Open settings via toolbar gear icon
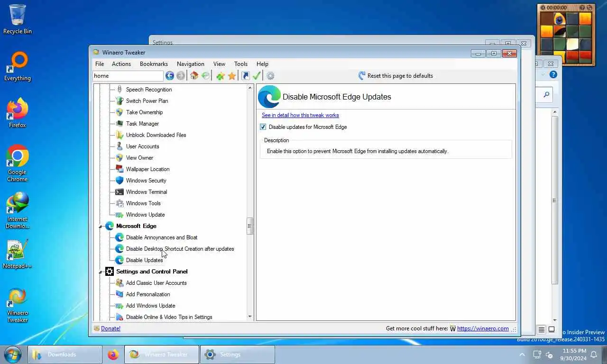Image resolution: width=607 pixels, height=364 pixels. [x=270, y=76]
